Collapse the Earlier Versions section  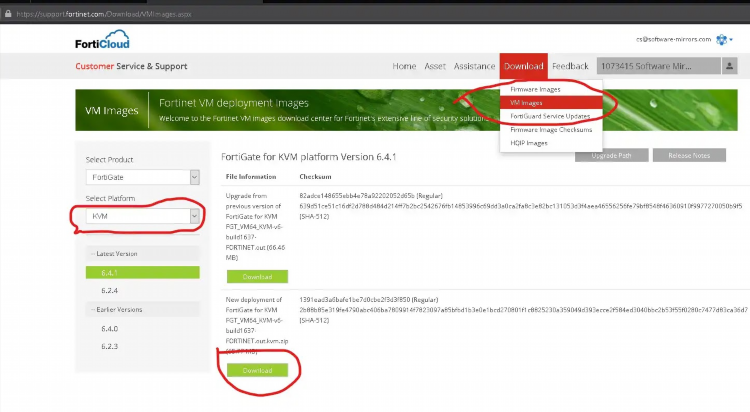143,310
